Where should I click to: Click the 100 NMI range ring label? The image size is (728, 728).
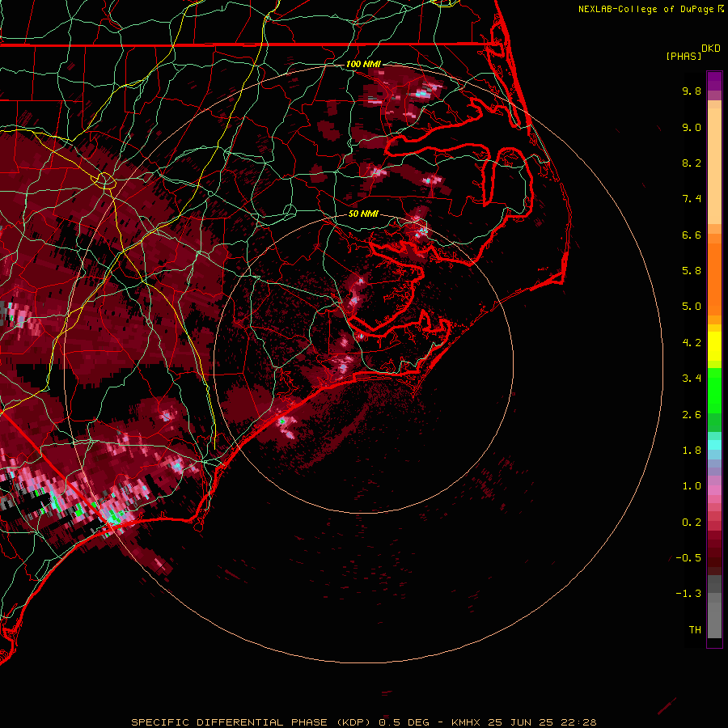(x=363, y=64)
